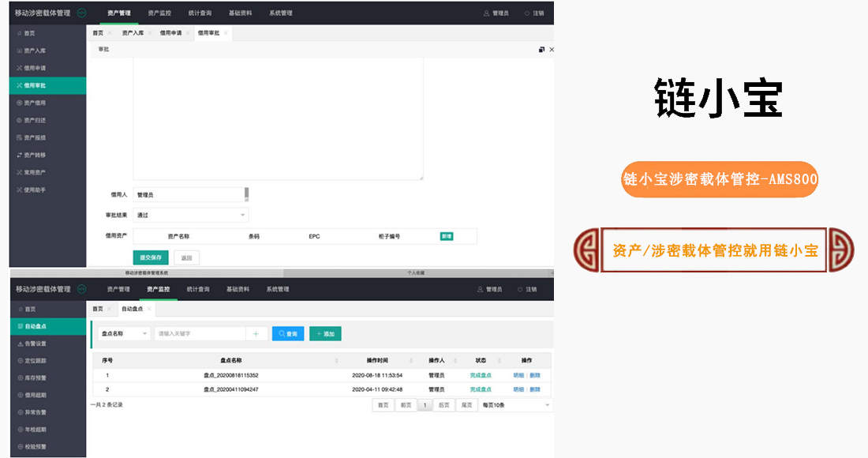Open the 盘点名称 filter dropdown
The width and height of the screenshot is (868, 458).
[x=123, y=334]
